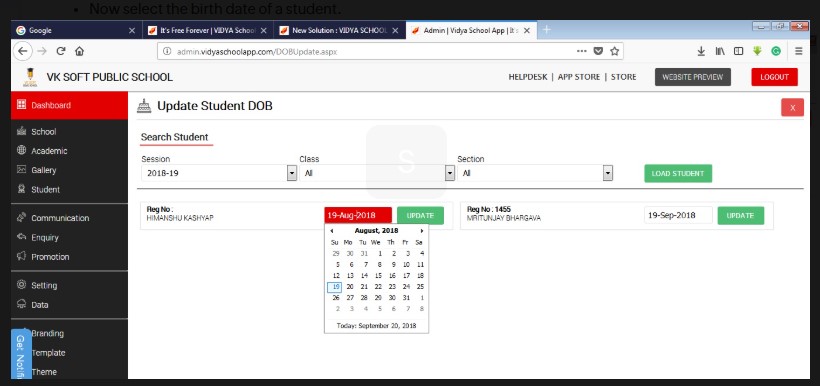820x386 pixels.
Task: Click the 19-Sep-2018 date field
Action: pyautogui.click(x=678, y=215)
